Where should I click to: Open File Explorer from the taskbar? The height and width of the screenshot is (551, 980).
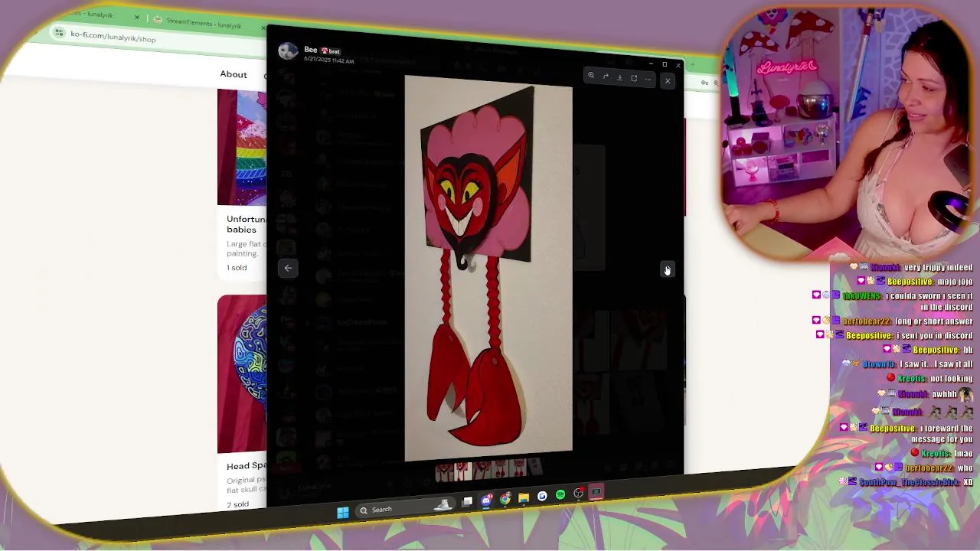click(x=524, y=497)
